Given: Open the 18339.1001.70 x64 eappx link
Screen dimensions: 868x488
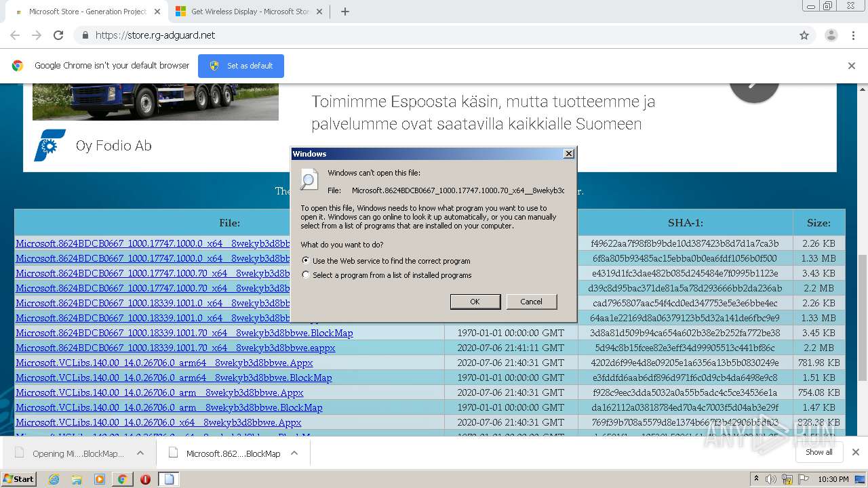Looking at the screenshot, I should coord(176,348).
